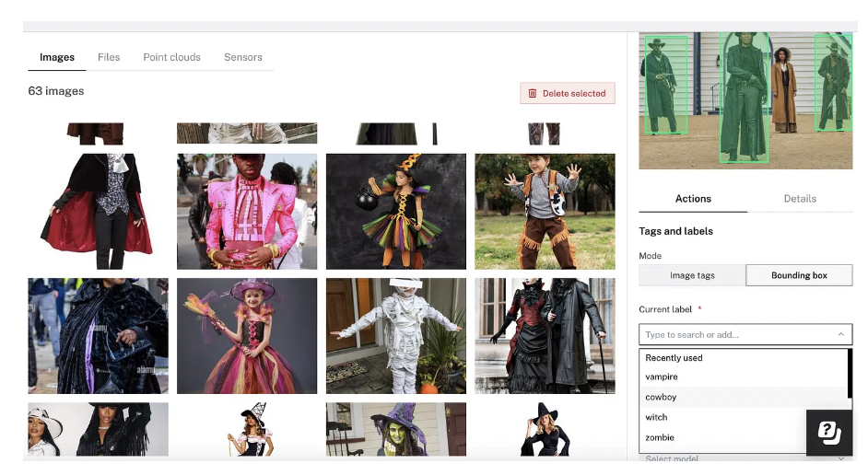This screenshot has width=868, height=475.
Task: Open the girl witch with tutu on dark backdrop
Action: click(x=396, y=211)
